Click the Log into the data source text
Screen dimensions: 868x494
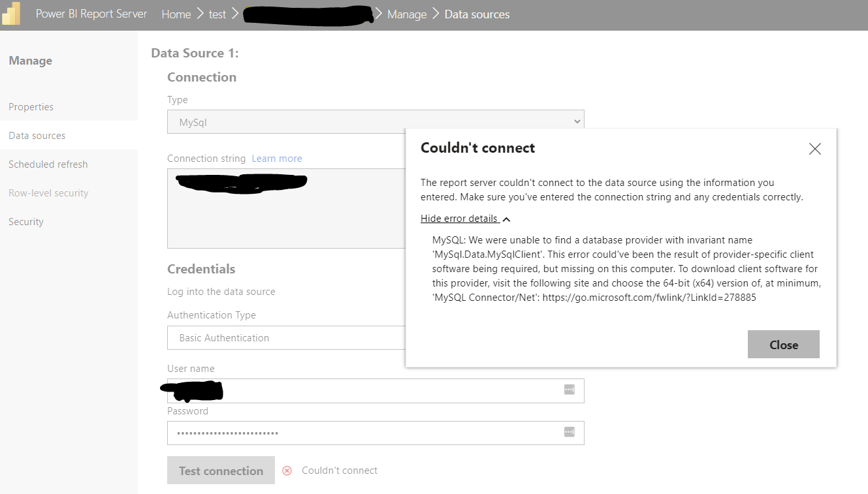(221, 292)
